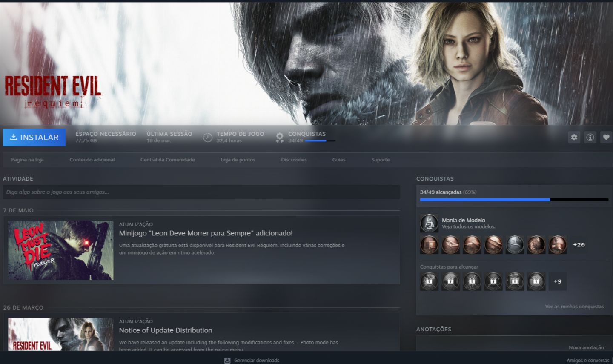Open Leon Must Die Forever thumbnail
The image size is (613, 364).
[x=61, y=250]
